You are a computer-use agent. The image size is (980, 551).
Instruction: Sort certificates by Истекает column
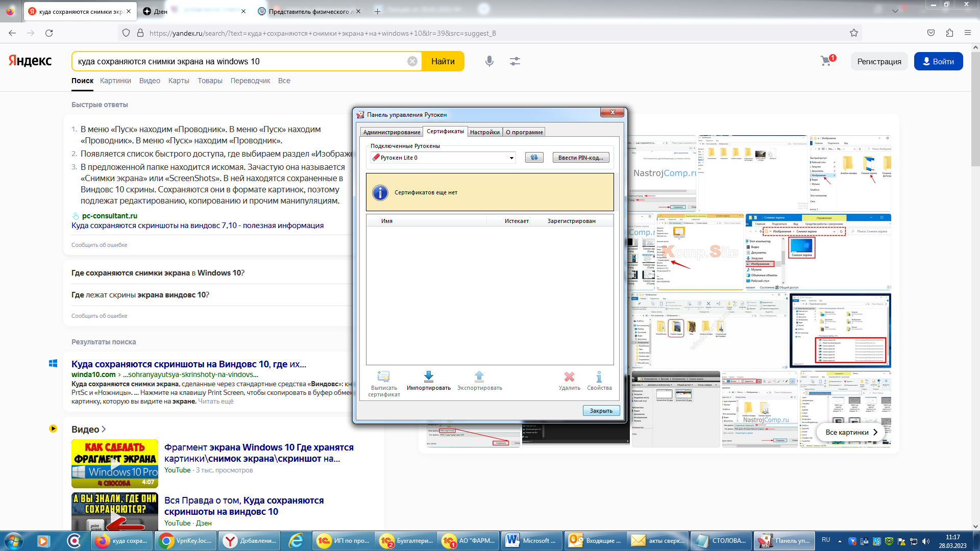[x=508, y=221]
